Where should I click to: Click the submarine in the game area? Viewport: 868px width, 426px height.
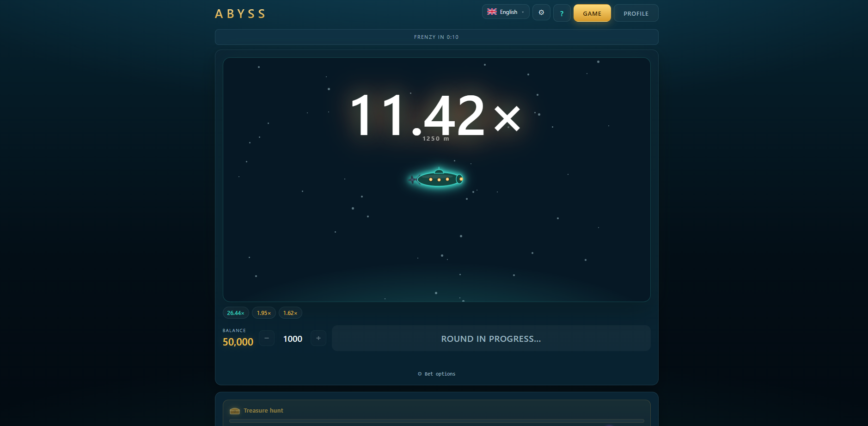[x=436, y=178]
